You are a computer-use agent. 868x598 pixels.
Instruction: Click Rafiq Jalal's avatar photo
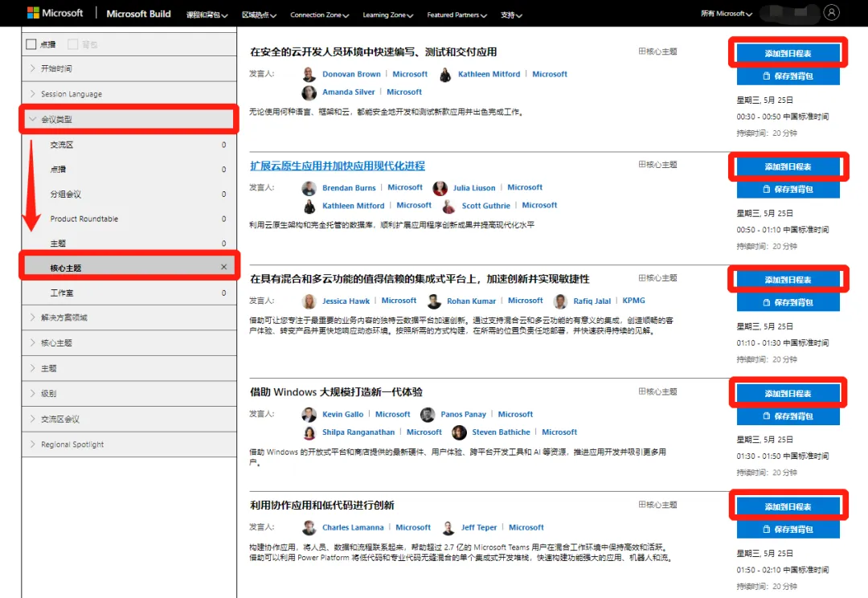point(560,301)
